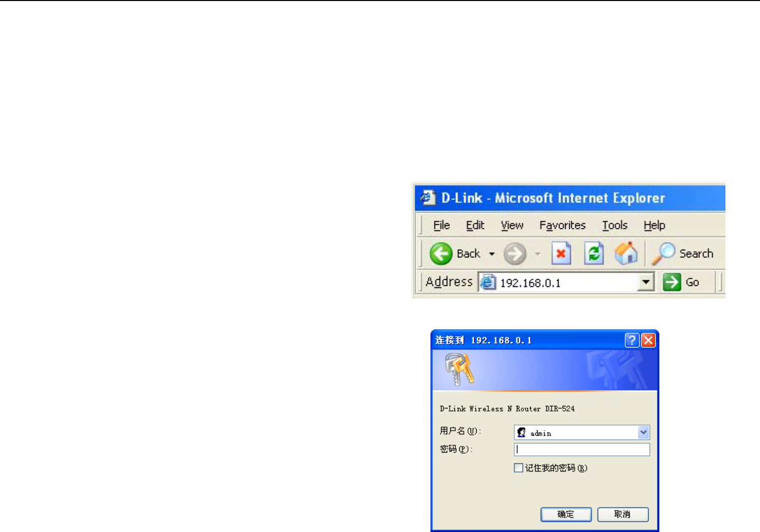Open the address bar dropdown list
The image size is (760, 532).
point(646,282)
